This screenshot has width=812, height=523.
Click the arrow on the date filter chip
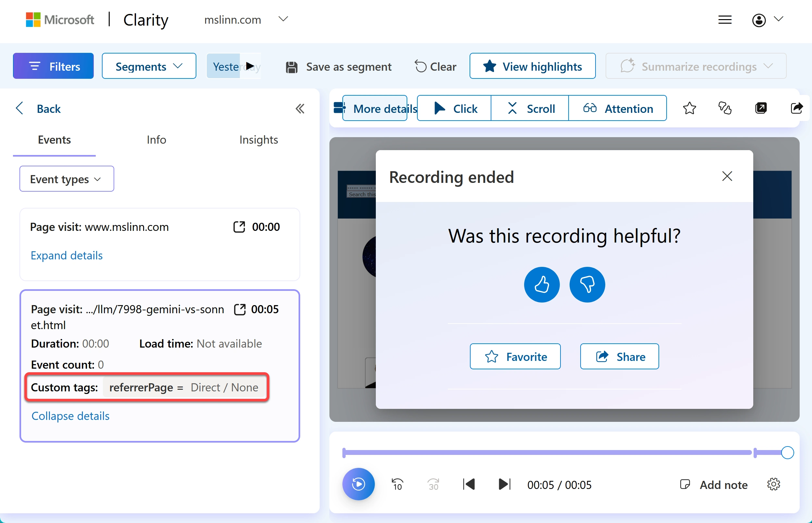(250, 66)
